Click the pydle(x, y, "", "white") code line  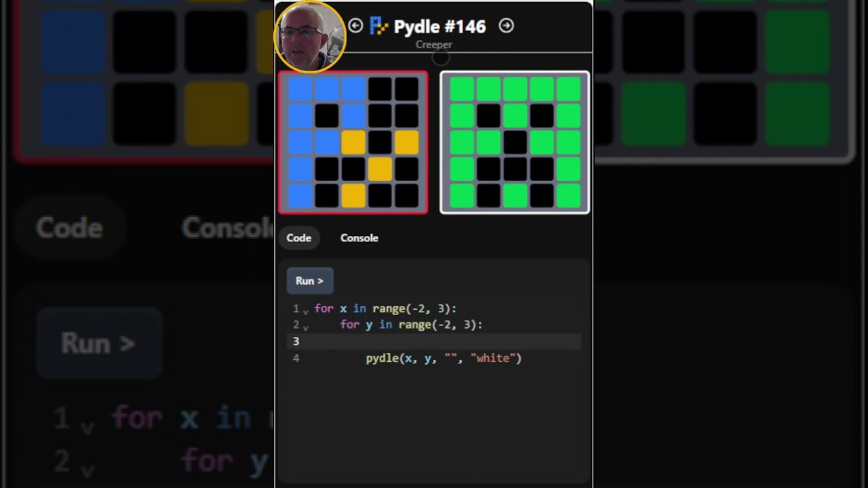(443, 358)
